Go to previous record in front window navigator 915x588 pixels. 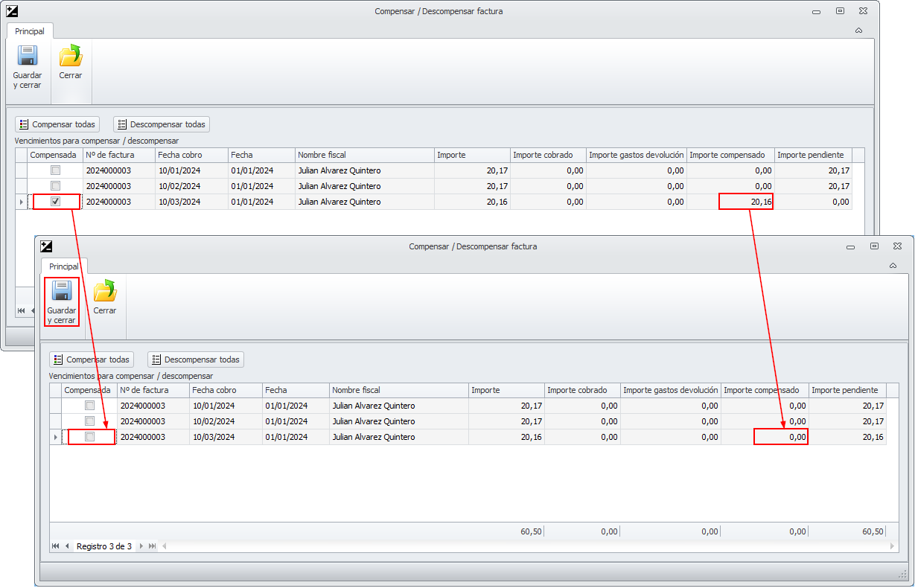[67, 546]
